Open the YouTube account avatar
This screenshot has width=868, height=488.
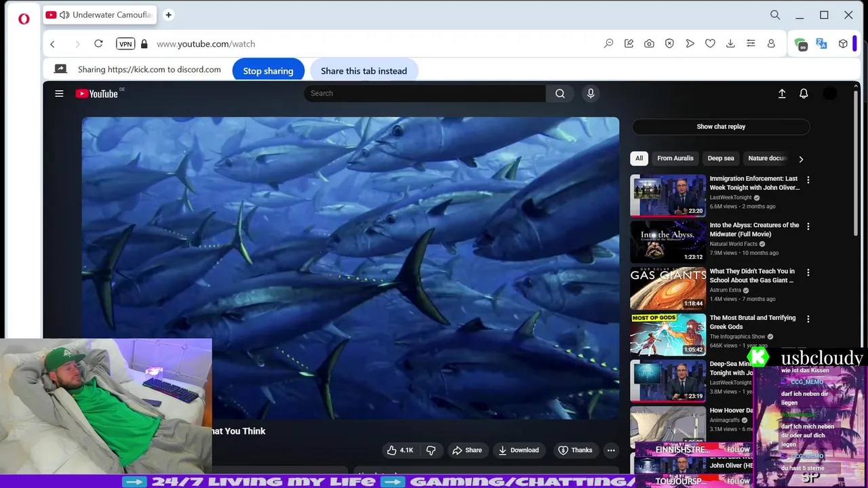(x=830, y=94)
